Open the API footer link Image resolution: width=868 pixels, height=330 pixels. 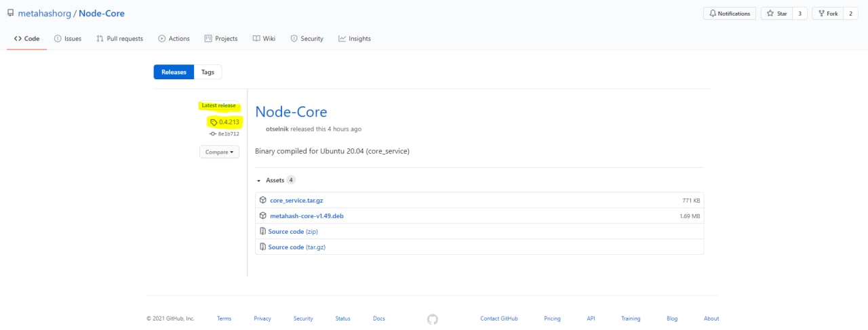(591, 318)
